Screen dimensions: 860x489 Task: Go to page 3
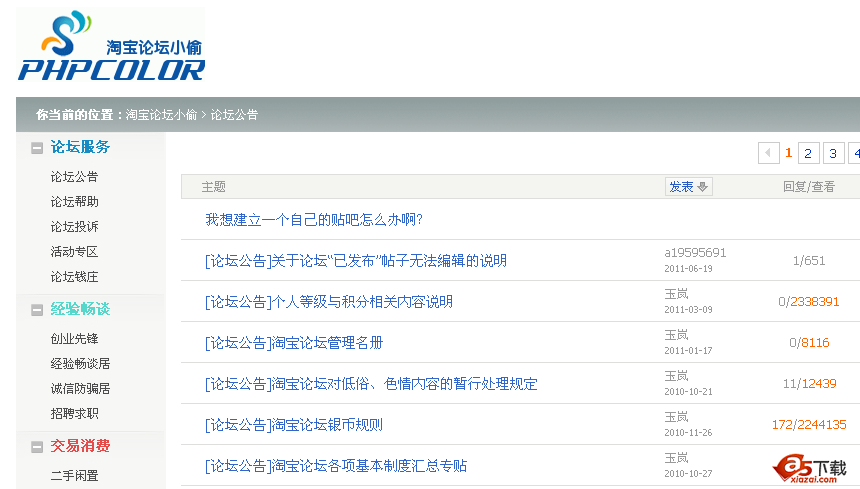[x=833, y=153]
